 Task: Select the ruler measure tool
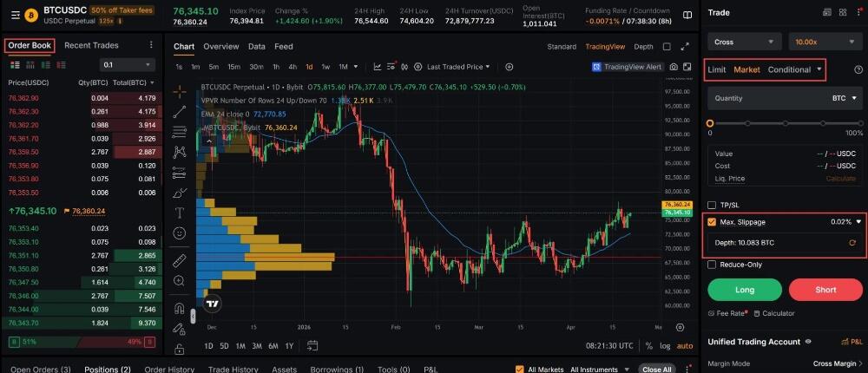[180, 260]
